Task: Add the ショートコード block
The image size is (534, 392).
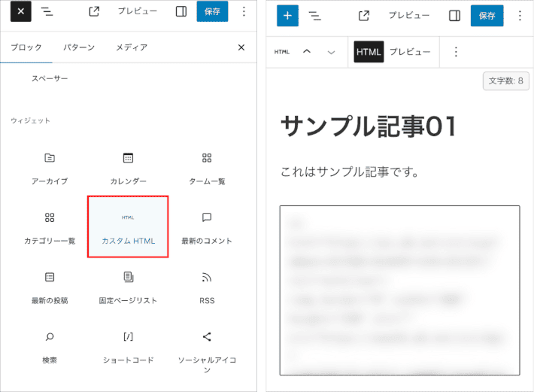Action: [128, 347]
